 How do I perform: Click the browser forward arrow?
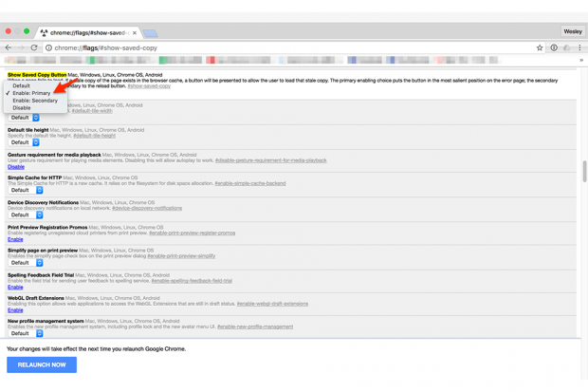pyautogui.click(x=21, y=47)
